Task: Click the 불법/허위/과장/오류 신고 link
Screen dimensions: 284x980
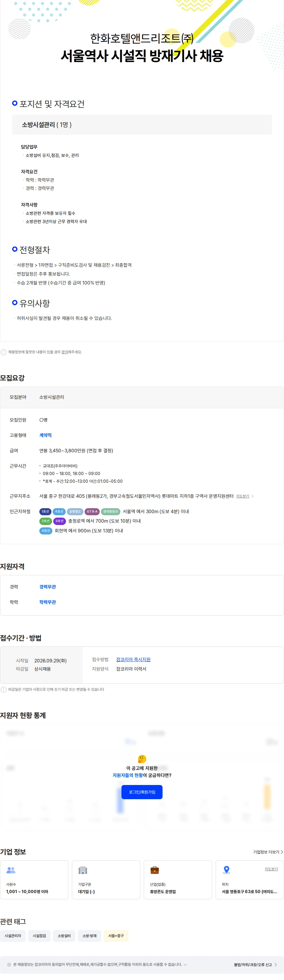Action: tap(253, 964)
